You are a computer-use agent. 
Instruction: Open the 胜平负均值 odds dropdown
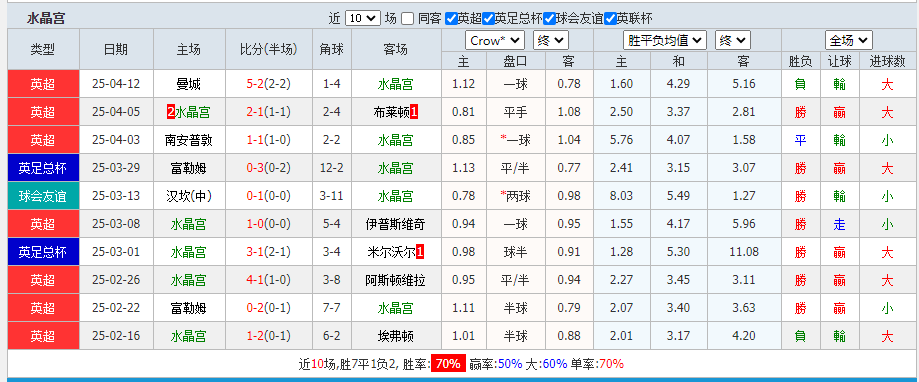click(x=664, y=40)
